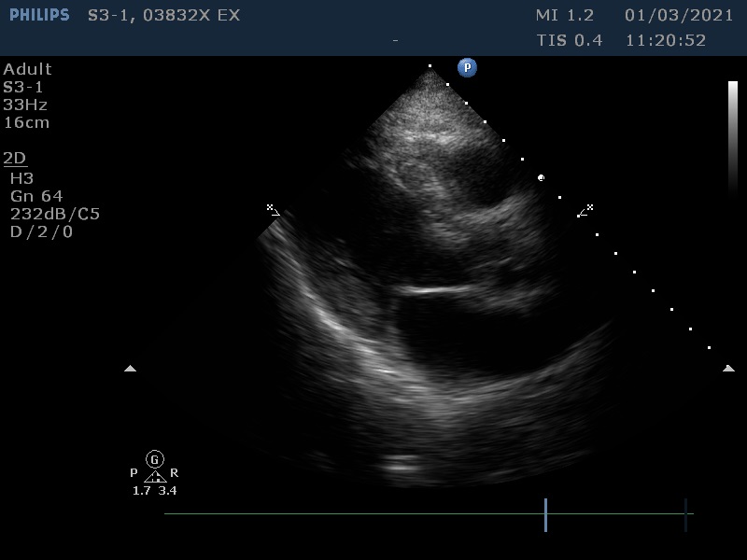Click the 16cm depth setting
Image resolution: width=747 pixels, height=560 pixels.
point(26,122)
